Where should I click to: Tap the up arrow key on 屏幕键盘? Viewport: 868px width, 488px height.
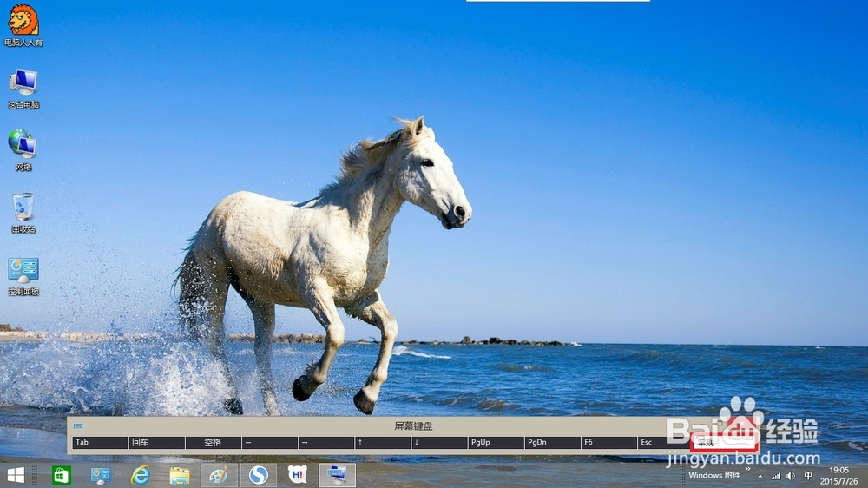(383, 443)
